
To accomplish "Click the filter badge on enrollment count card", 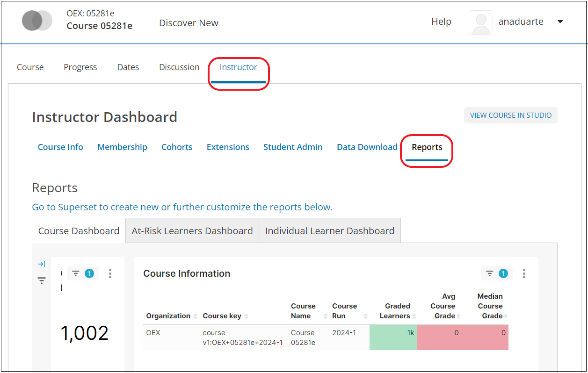I will pos(83,273).
